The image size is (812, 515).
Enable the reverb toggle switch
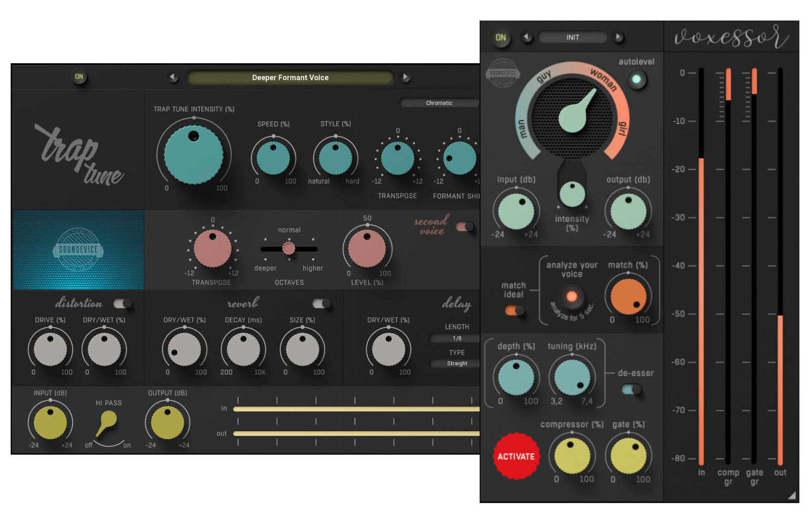point(322,303)
